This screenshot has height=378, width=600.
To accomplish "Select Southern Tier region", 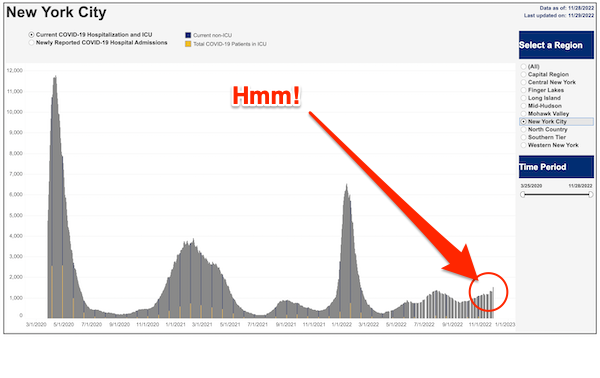I will pos(523,137).
